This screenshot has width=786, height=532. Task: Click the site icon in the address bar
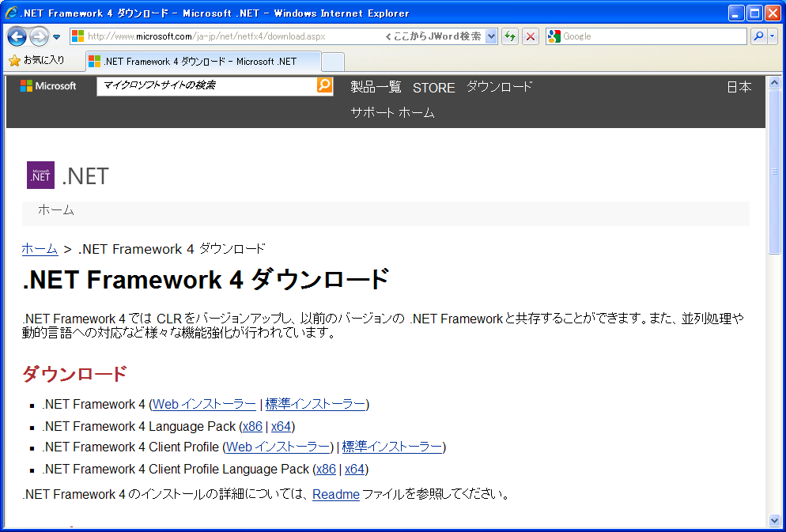pos(78,36)
